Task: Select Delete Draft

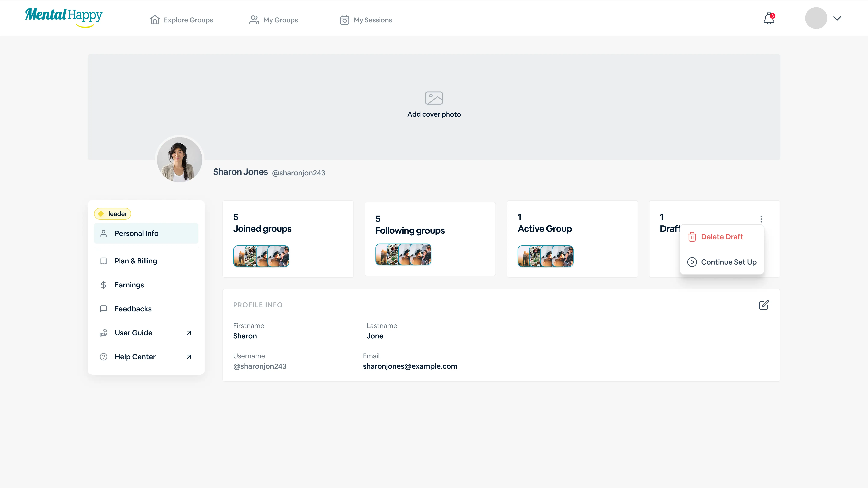Action: tap(722, 237)
